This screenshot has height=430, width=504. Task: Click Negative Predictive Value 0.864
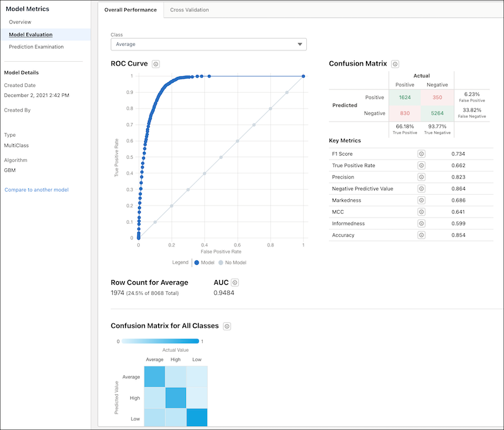click(x=458, y=189)
